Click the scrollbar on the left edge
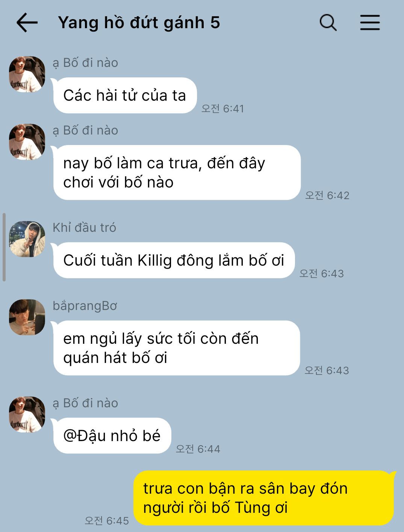This screenshot has width=404, height=532. pyautogui.click(x=4, y=247)
